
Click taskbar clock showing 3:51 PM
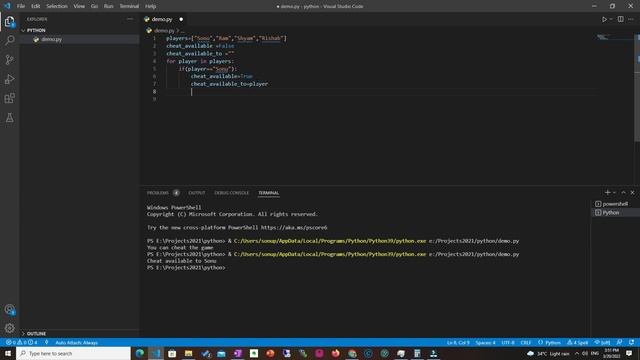tap(611, 353)
